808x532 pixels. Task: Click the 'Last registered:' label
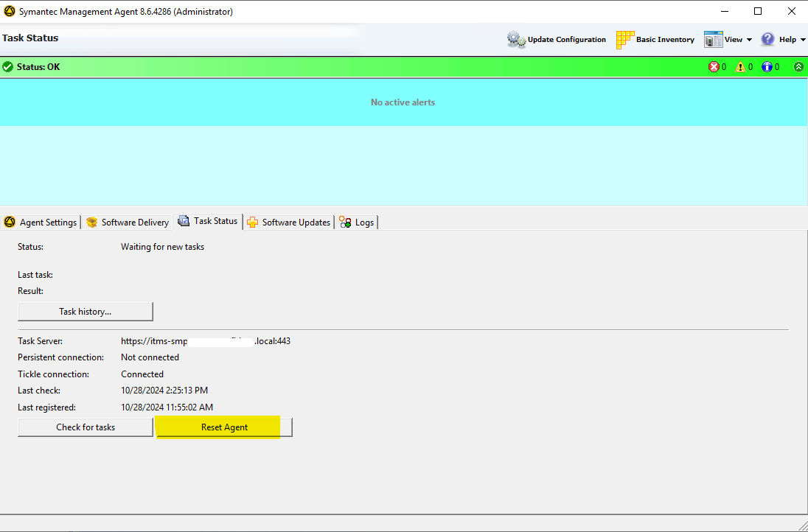tap(46, 407)
